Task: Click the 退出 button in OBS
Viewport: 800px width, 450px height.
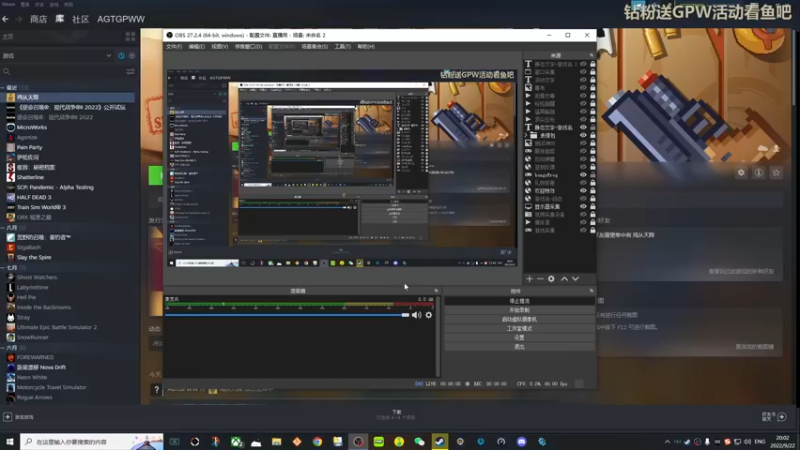Action: (519, 347)
